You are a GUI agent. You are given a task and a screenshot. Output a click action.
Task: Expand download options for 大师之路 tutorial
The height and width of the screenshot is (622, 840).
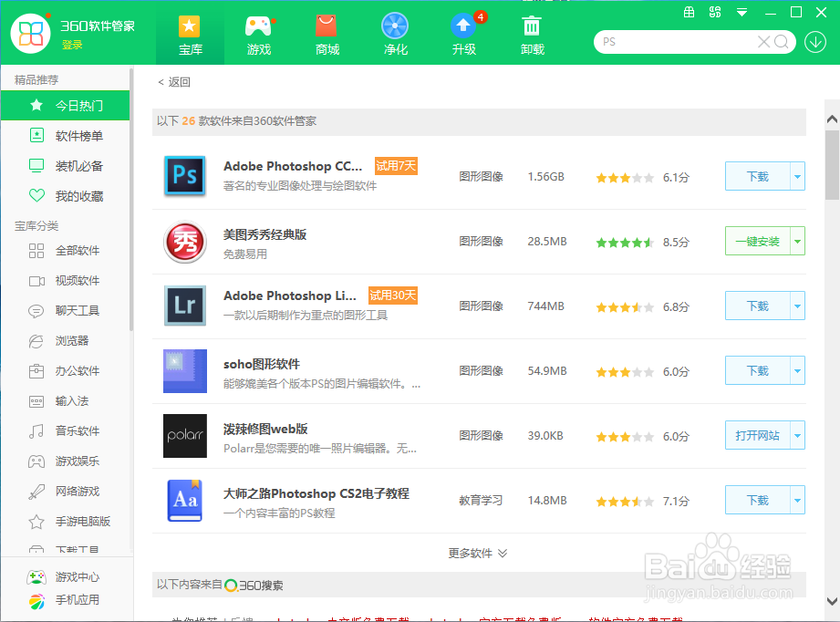pyautogui.click(x=798, y=501)
